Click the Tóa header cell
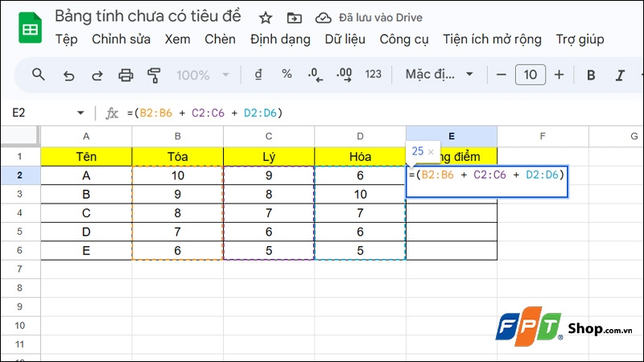Viewport: 644px width, 362px height. point(177,156)
